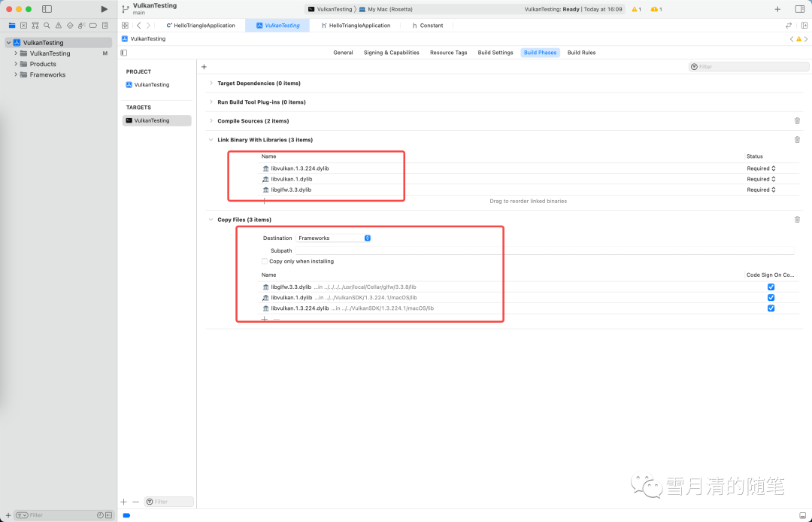The width and height of the screenshot is (812, 522).
Task: Click the Subpath text field
Action: (544, 250)
